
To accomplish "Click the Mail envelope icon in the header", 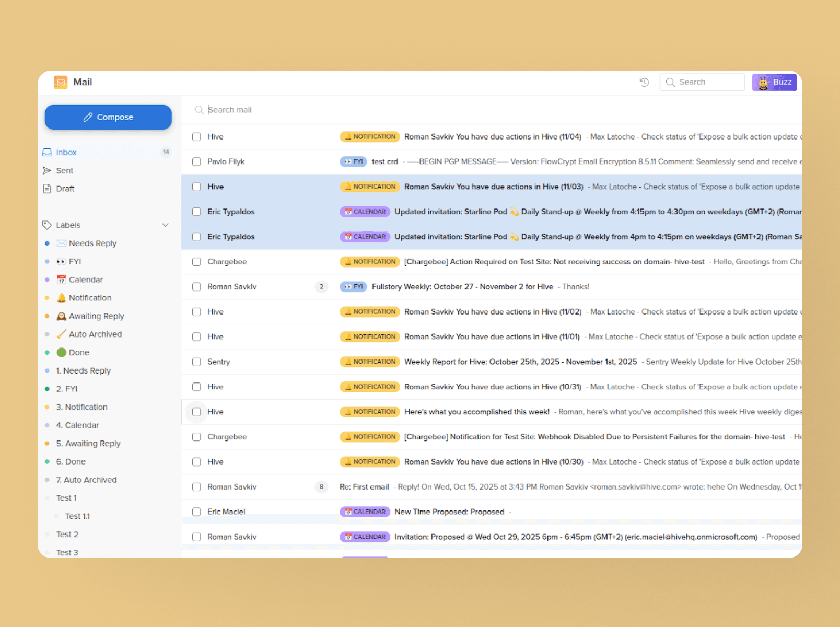I will pyautogui.click(x=61, y=82).
